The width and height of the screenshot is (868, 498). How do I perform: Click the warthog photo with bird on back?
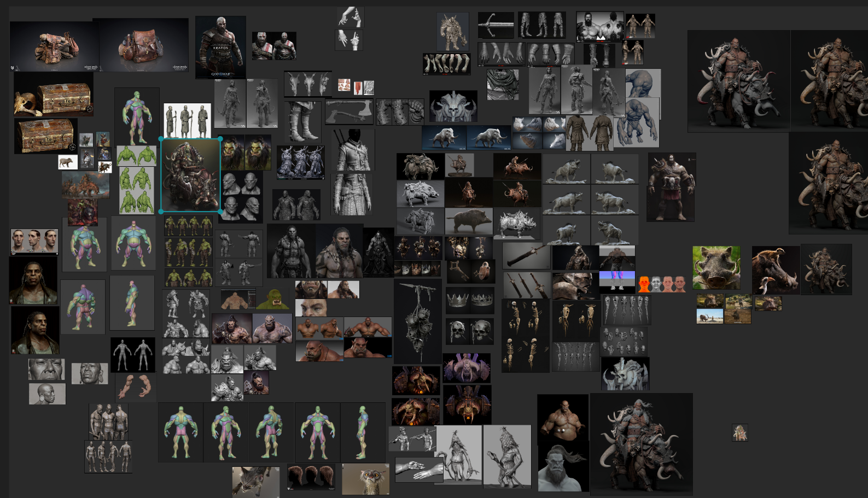(776, 270)
